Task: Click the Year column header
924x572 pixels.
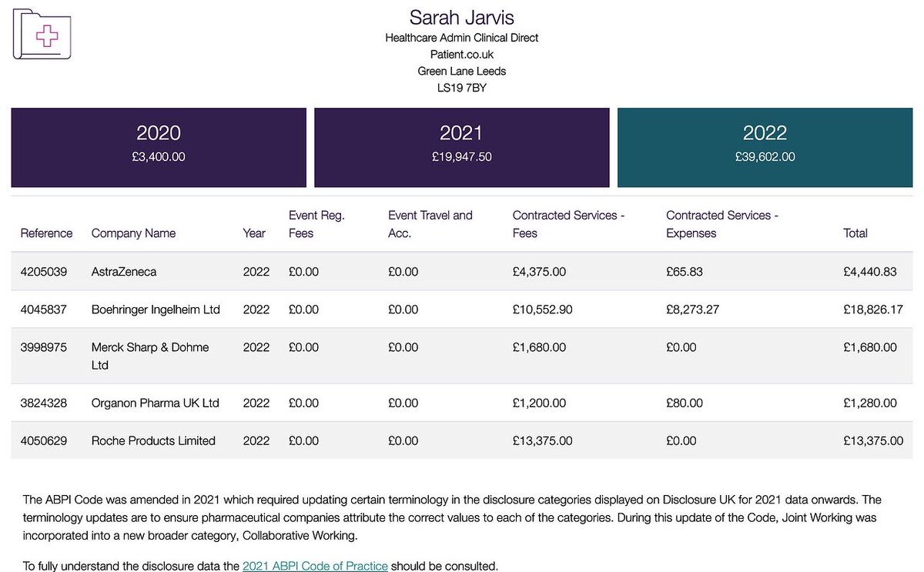Action: pyautogui.click(x=254, y=233)
